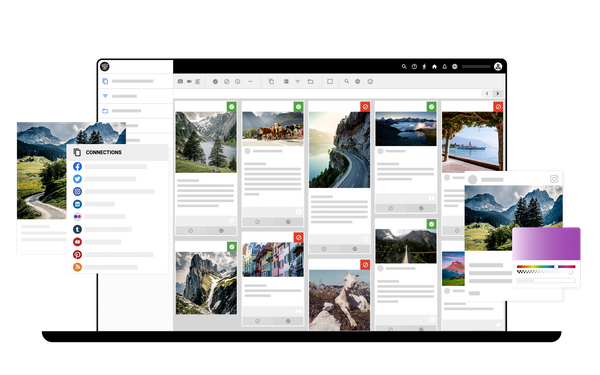Open the user avatar menu at top right
This screenshot has width=600, height=375.
click(x=498, y=67)
